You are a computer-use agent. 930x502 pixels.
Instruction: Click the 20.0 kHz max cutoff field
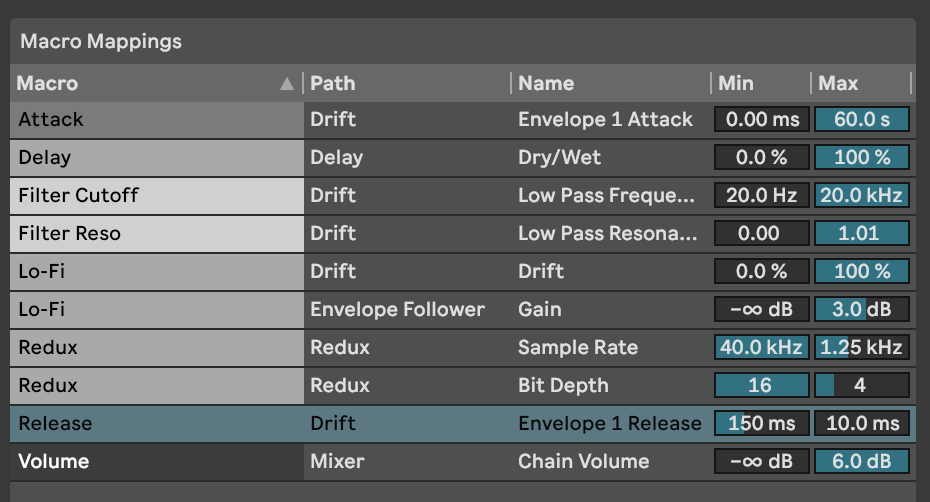[862, 195]
